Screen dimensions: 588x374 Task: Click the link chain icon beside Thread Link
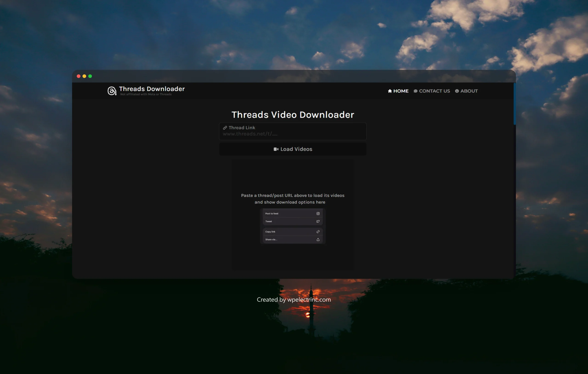pos(225,128)
